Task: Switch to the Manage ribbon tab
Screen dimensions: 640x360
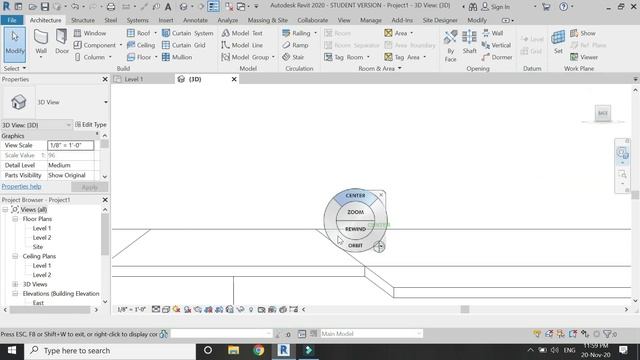Action: [371, 20]
